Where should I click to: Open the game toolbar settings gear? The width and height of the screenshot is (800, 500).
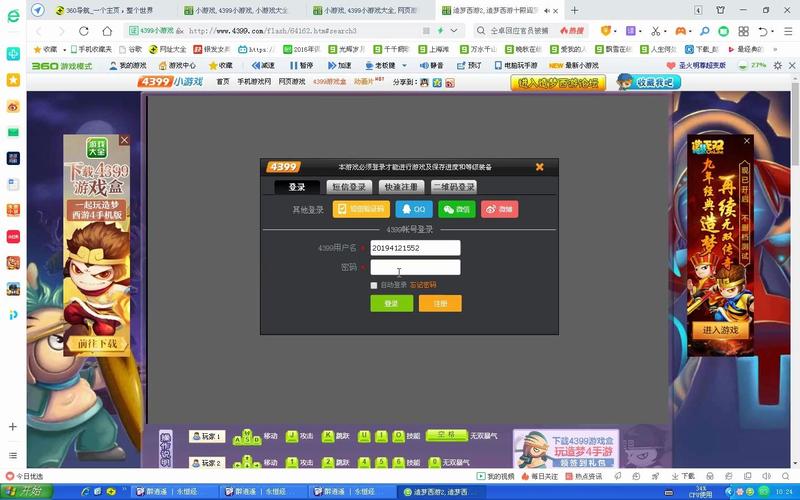point(778,65)
